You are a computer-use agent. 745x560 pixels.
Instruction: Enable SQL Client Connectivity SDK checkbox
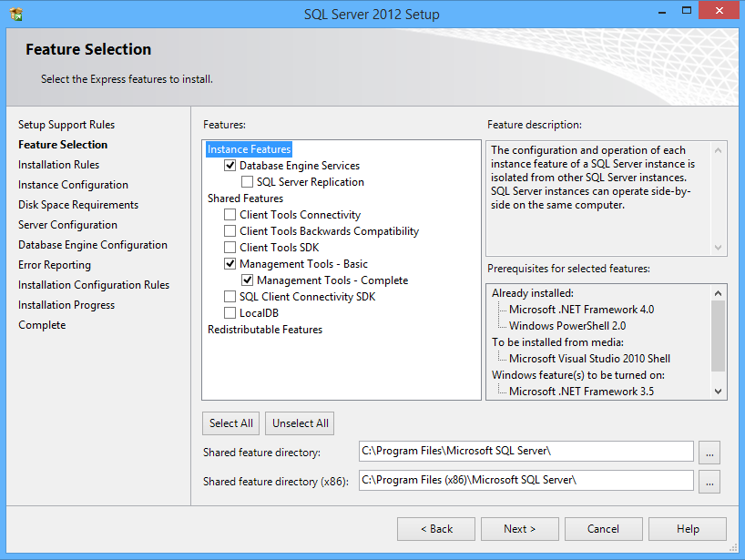[230, 296]
